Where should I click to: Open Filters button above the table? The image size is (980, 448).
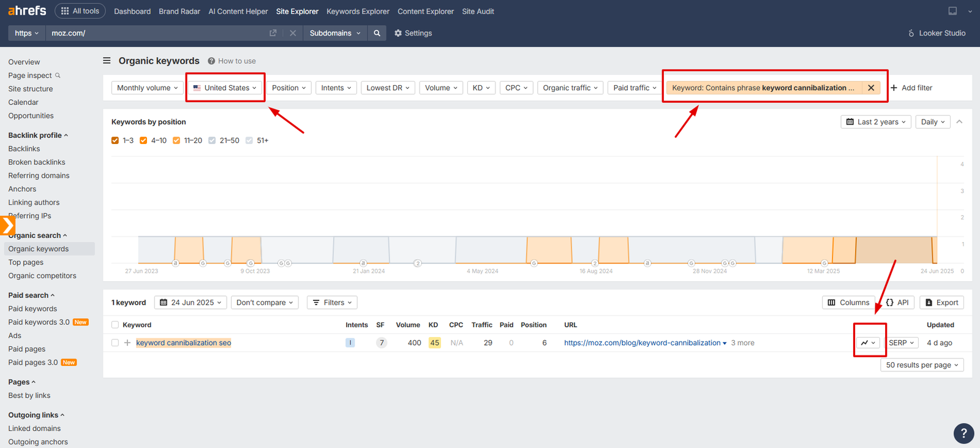(x=332, y=303)
